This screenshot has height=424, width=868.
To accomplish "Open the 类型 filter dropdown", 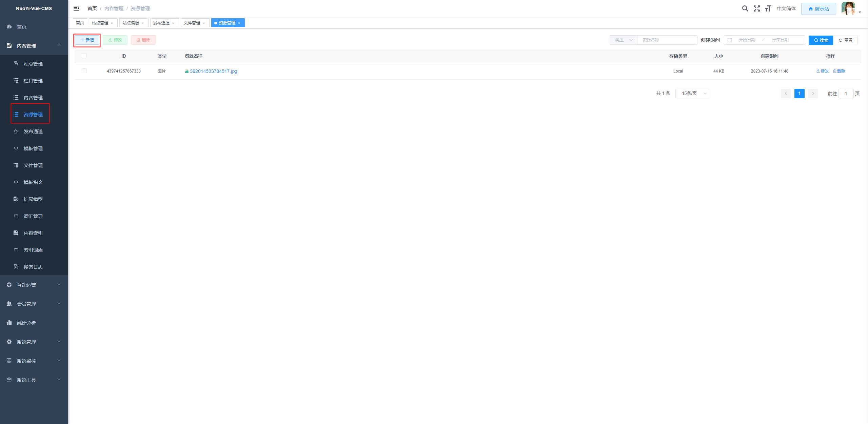I will (x=623, y=40).
